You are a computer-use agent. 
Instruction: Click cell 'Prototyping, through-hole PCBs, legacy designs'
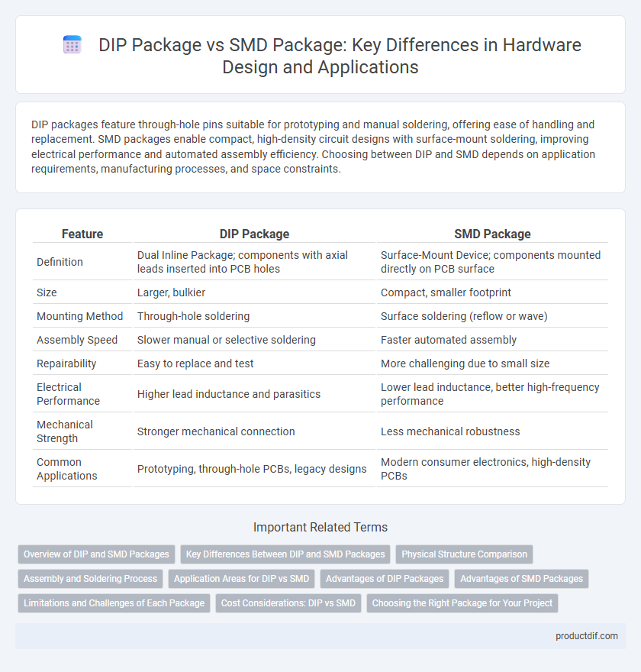tap(252, 469)
